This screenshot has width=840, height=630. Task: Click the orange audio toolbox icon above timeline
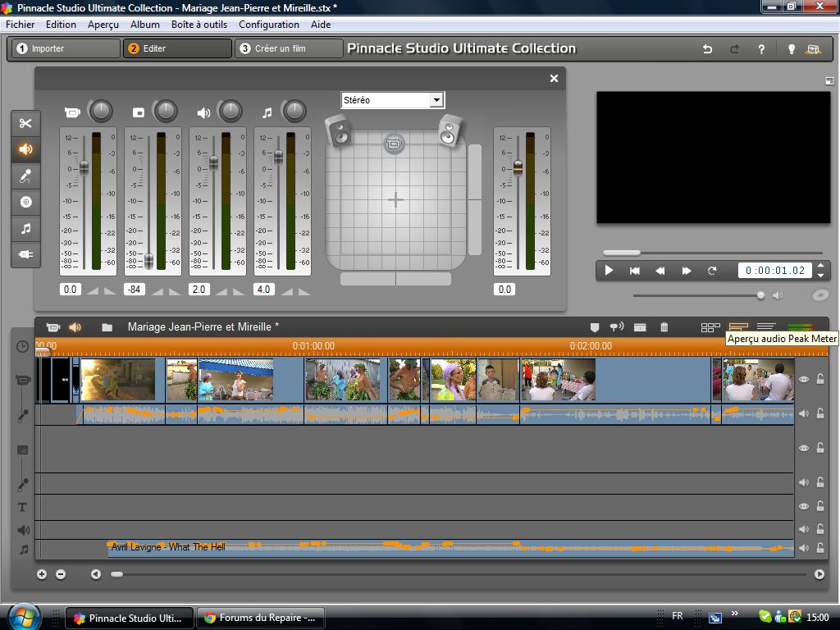pyautogui.click(x=75, y=326)
